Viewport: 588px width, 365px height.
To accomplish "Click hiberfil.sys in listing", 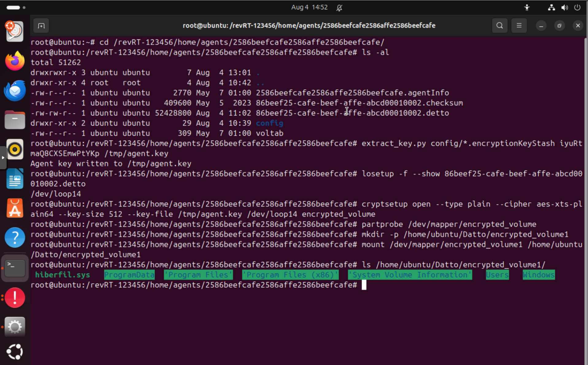I will [63, 275].
